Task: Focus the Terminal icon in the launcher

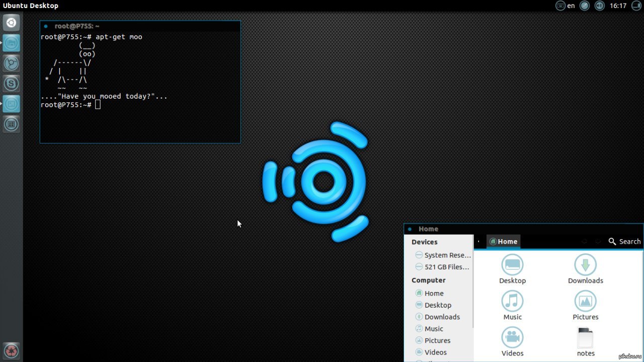Action: tap(11, 104)
